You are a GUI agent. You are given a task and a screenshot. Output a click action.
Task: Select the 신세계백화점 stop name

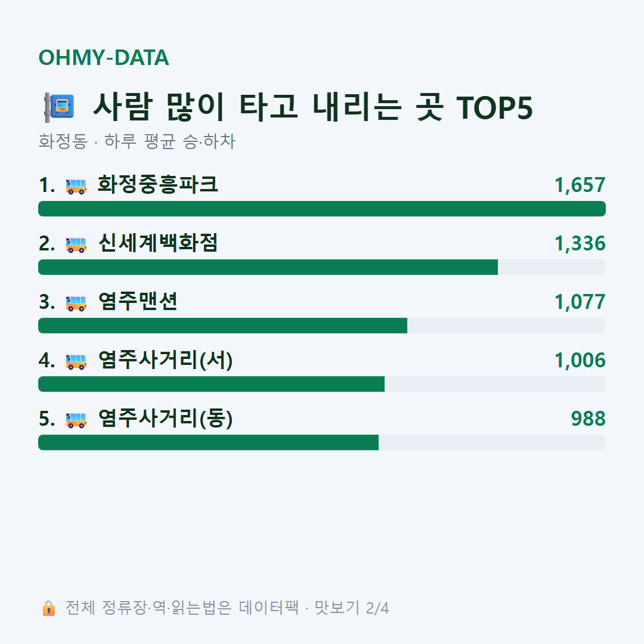click(157, 243)
